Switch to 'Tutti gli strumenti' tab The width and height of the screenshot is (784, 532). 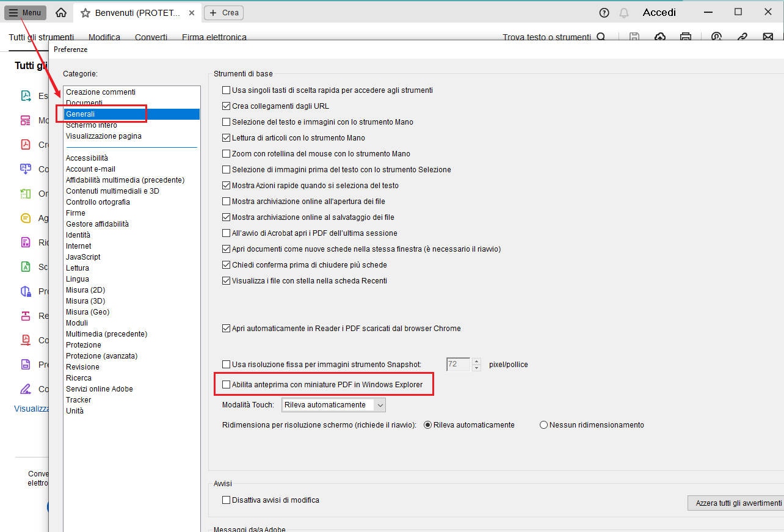pos(42,37)
